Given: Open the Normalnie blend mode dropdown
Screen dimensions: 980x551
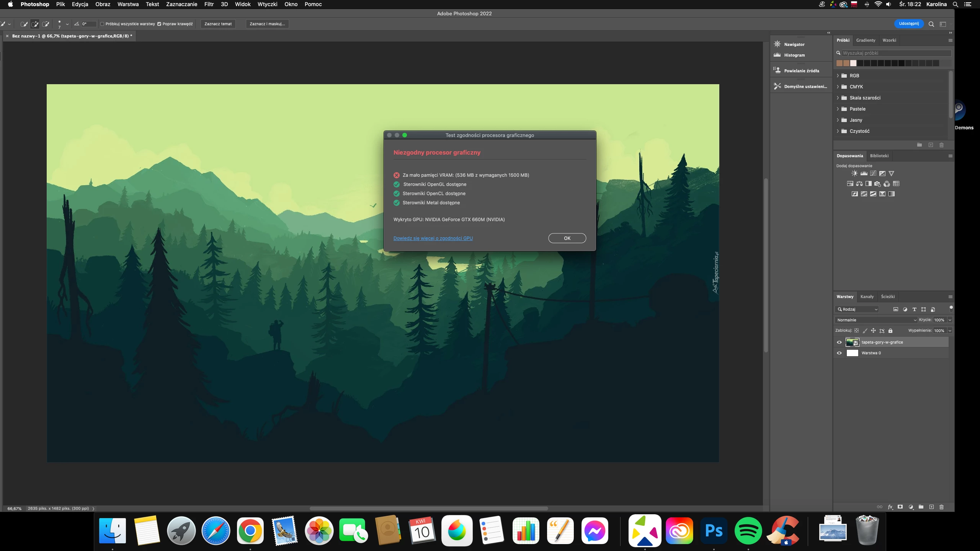Looking at the screenshot, I should 876,320.
